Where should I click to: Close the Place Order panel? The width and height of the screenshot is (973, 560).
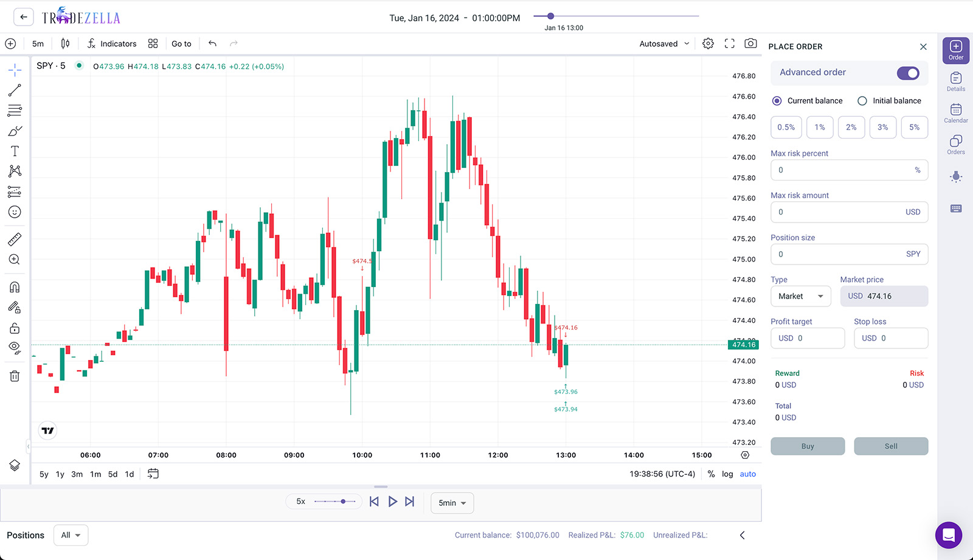(x=923, y=47)
